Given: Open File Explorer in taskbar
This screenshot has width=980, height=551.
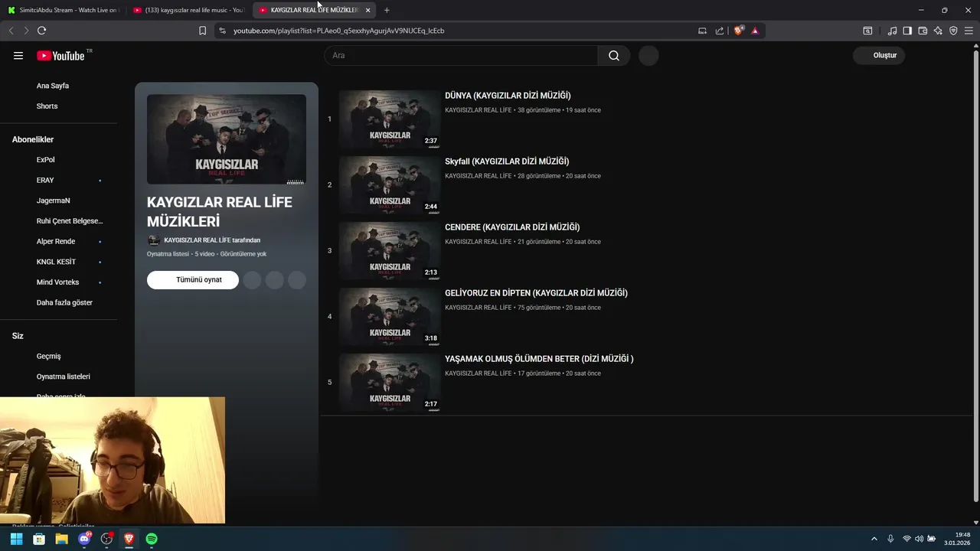Looking at the screenshot, I should tap(61, 539).
